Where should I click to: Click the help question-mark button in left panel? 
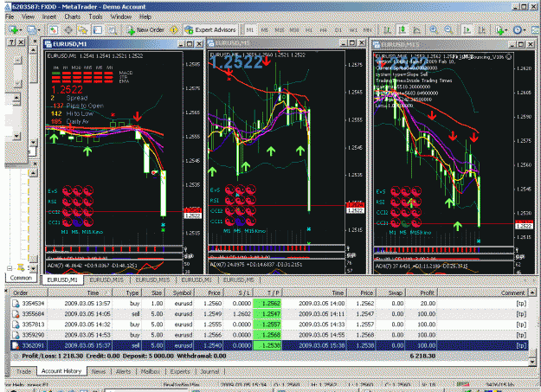[11, 42]
